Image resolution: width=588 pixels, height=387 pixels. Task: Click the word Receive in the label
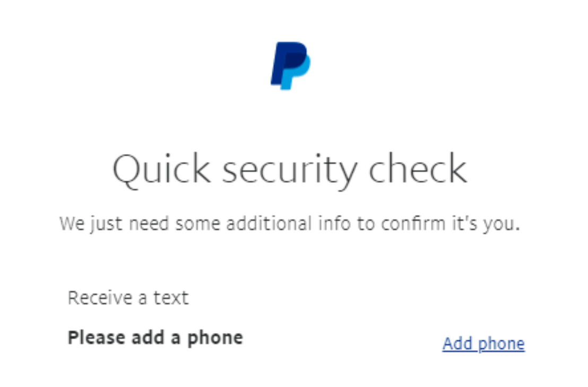click(99, 298)
